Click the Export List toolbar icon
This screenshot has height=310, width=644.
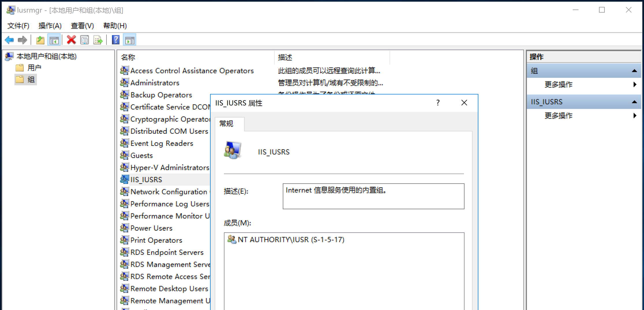[98, 40]
